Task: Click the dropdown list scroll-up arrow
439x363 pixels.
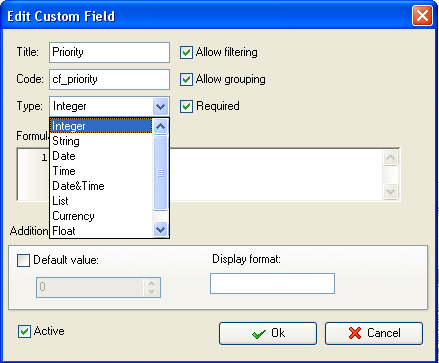Action: click(x=161, y=126)
